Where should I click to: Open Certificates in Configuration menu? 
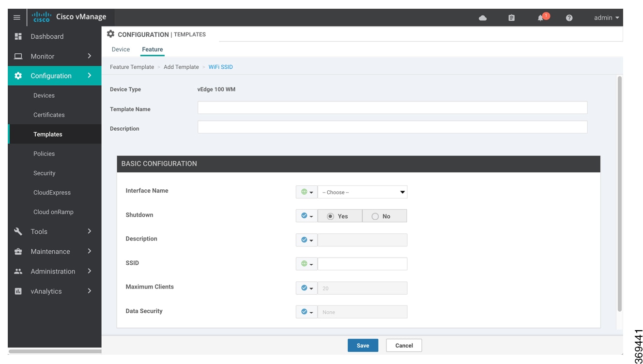click(x=49, y=115)
